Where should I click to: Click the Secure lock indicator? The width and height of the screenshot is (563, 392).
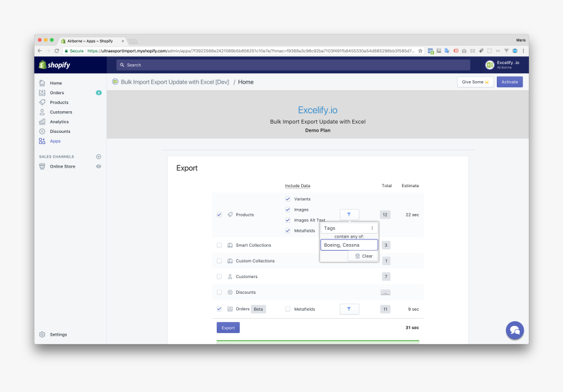pyautogui.click(x=74, y=51)
